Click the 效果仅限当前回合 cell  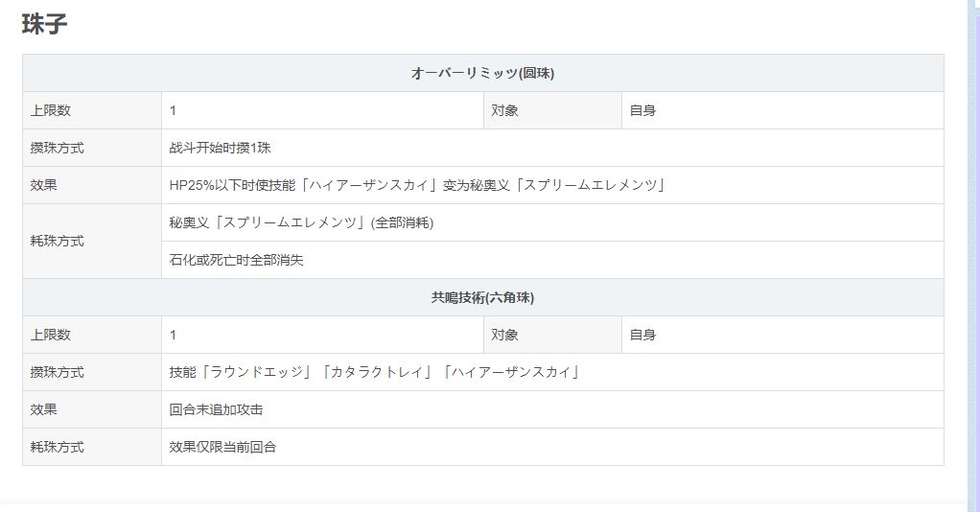pos(222,447)
